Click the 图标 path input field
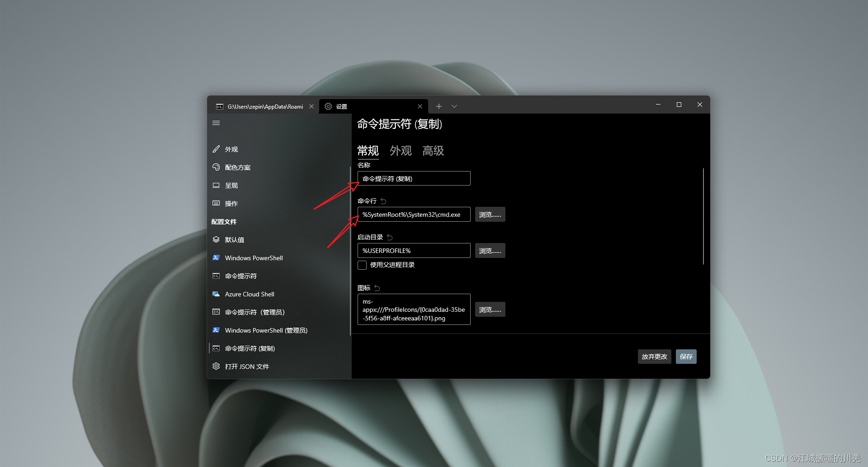 click(414, 310)
